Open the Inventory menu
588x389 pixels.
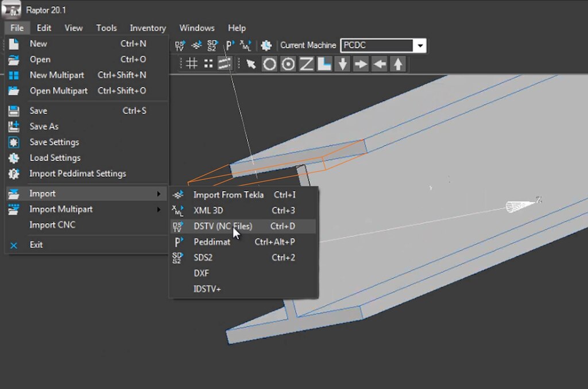point(148,28)
